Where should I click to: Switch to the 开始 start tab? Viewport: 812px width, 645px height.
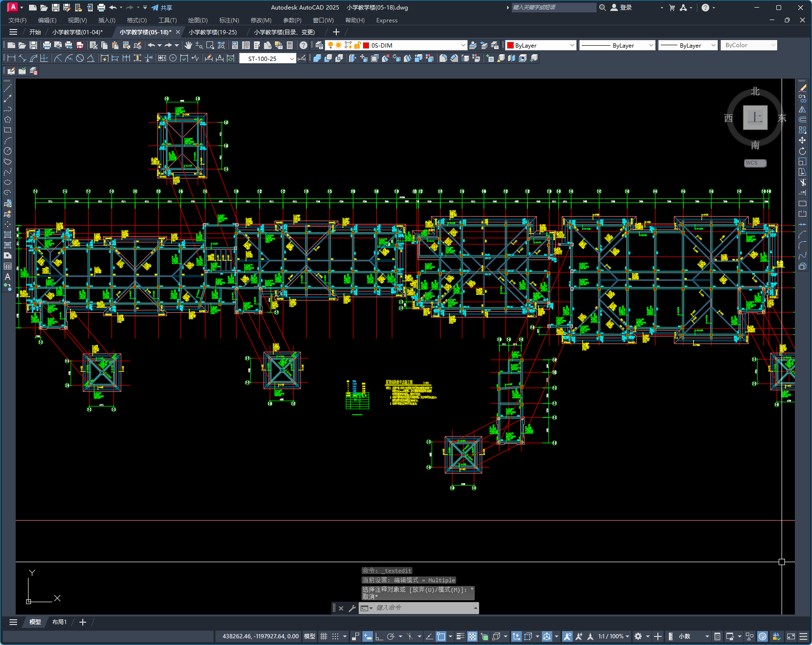click(x=35, y=32)
